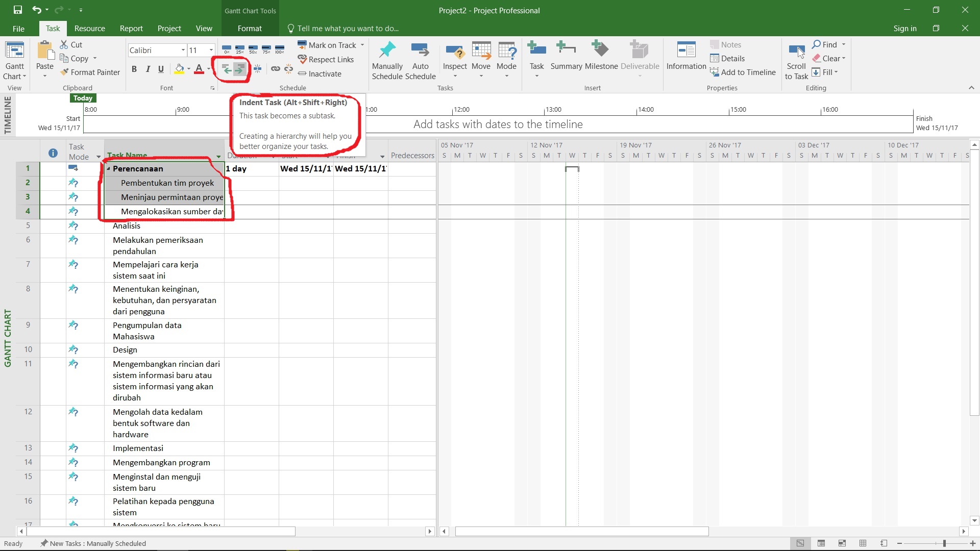Image resolution: width=980 pixels, height=551 pixels.
Task: Switch to Team Planner view in status bar
Action: [842, 543]
